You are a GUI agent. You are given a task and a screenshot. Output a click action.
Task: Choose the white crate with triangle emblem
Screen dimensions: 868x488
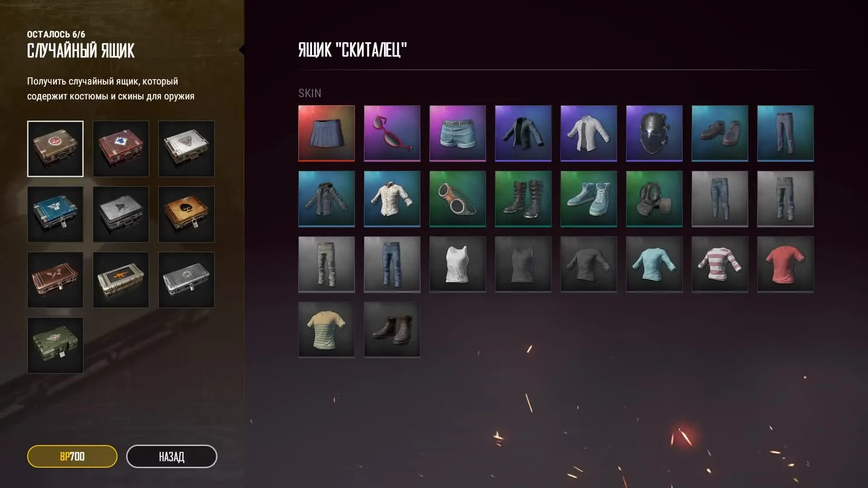pyautogui.click(x=186, y=149)
